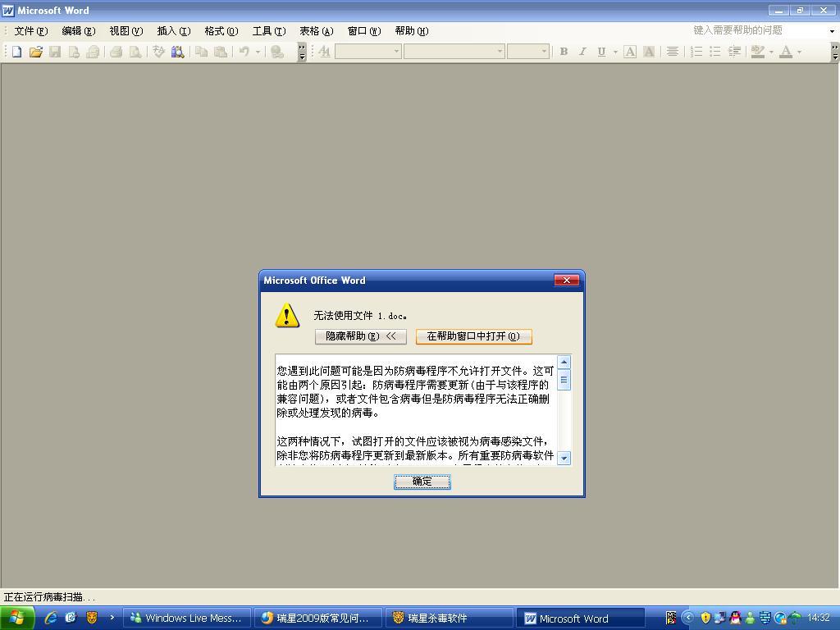
Task: Expand the Underline style dropdown arrow
Action: (615, 52)
